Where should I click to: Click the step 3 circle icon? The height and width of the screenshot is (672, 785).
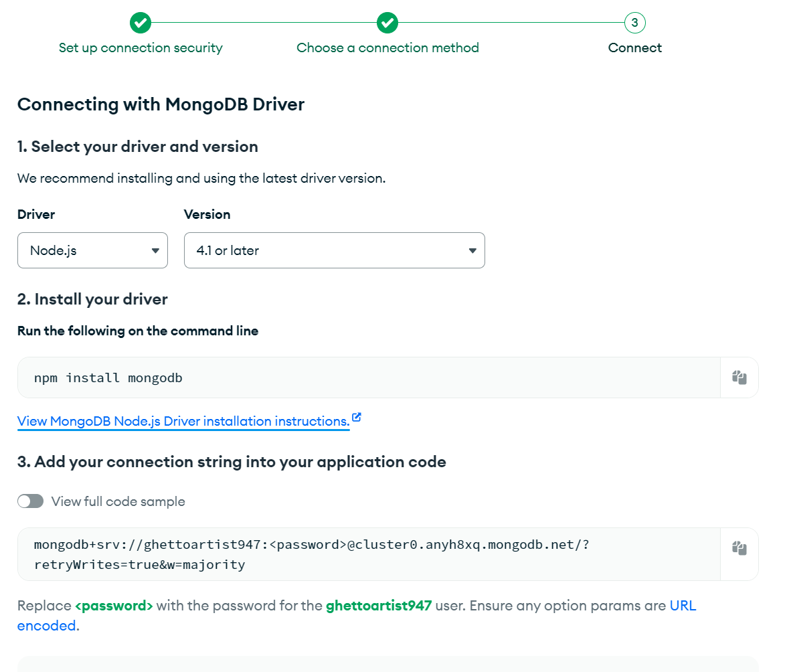[635, 23]
